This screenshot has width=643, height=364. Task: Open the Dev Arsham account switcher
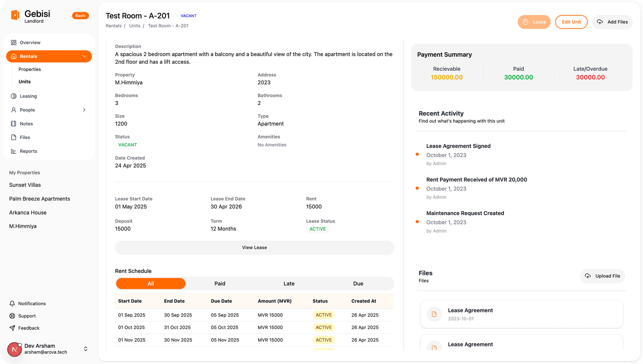coord(86,349)
